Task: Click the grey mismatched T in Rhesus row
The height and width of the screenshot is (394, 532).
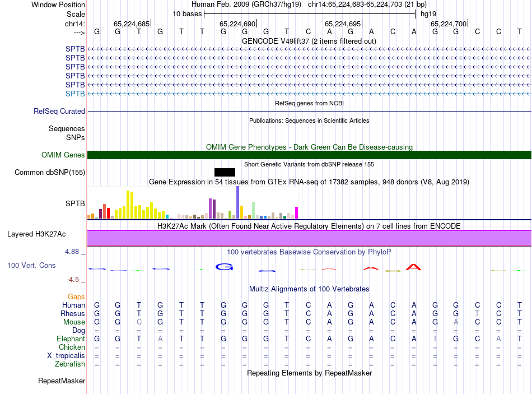Action: pos(477,313)
